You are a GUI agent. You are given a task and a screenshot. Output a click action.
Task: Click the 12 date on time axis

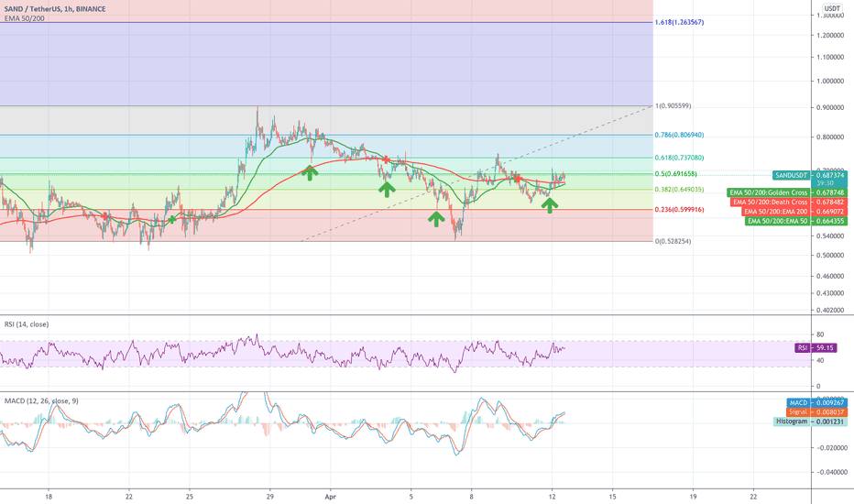click(x=553, y=497)
